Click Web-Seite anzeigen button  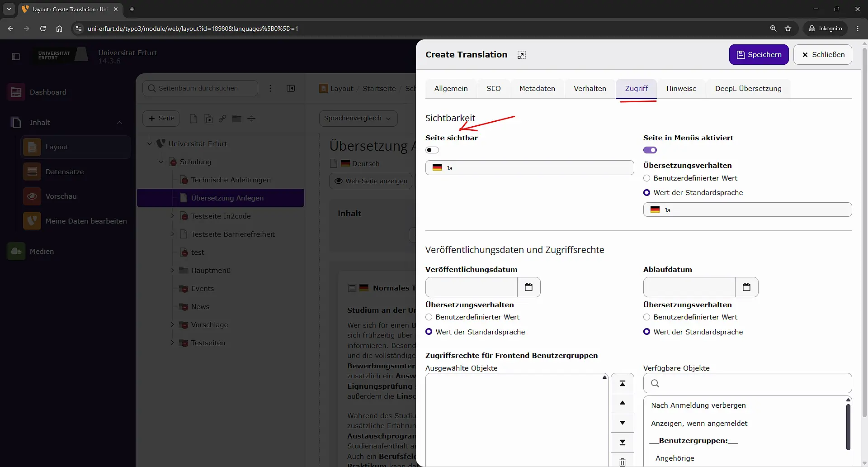[x=371, y=181]
